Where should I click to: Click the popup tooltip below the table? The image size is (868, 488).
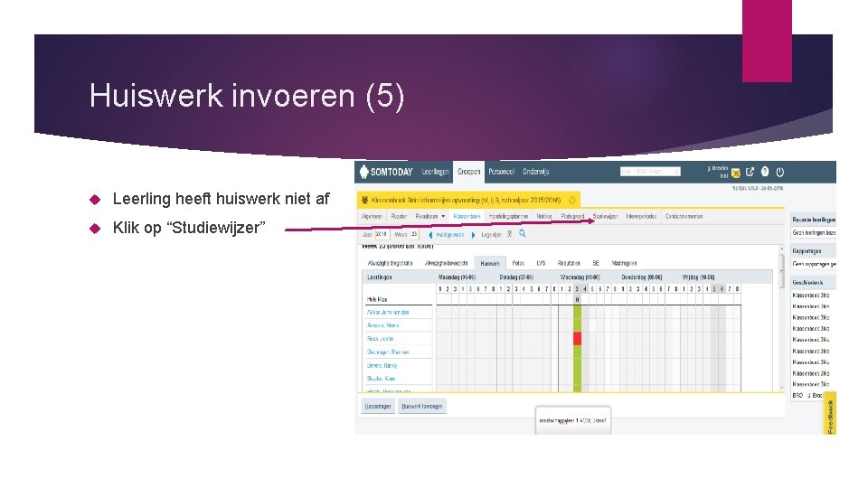[573, 420]
